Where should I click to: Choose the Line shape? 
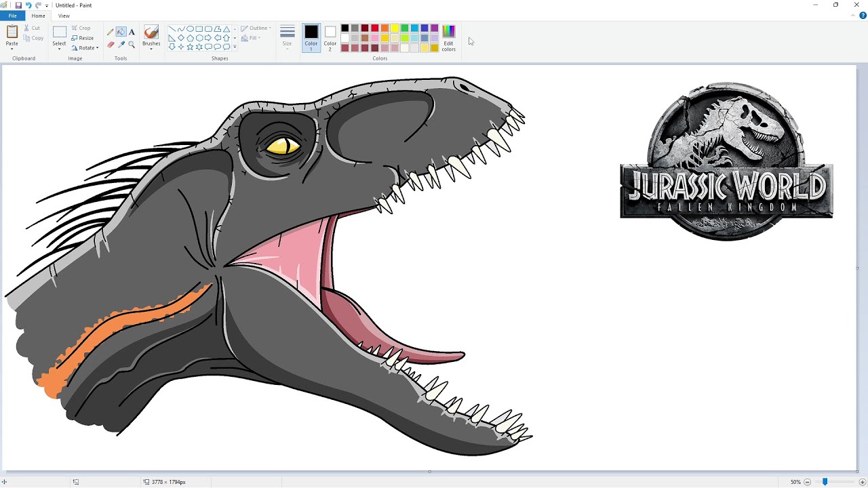(x=172, y=29)
